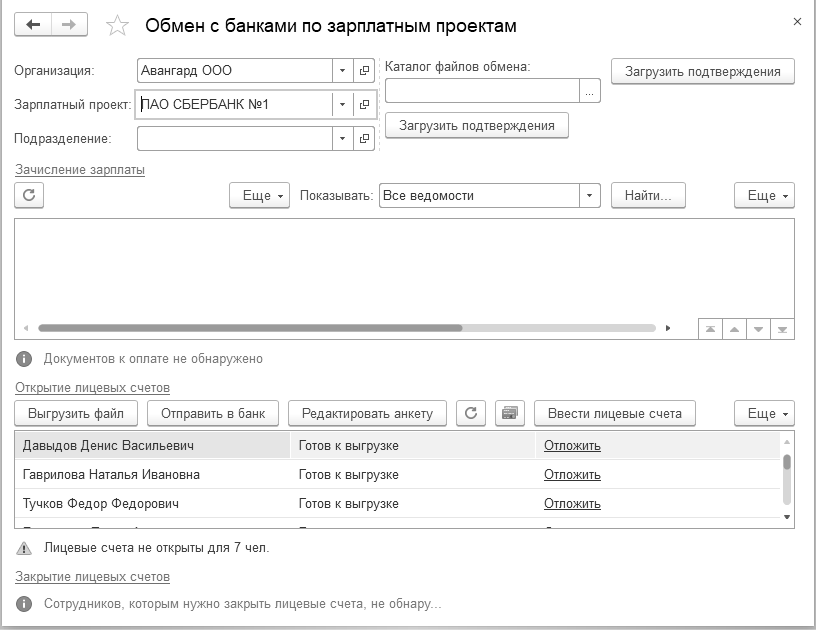
Task: Click Редактировать анкету button
Action: (367, 414)
